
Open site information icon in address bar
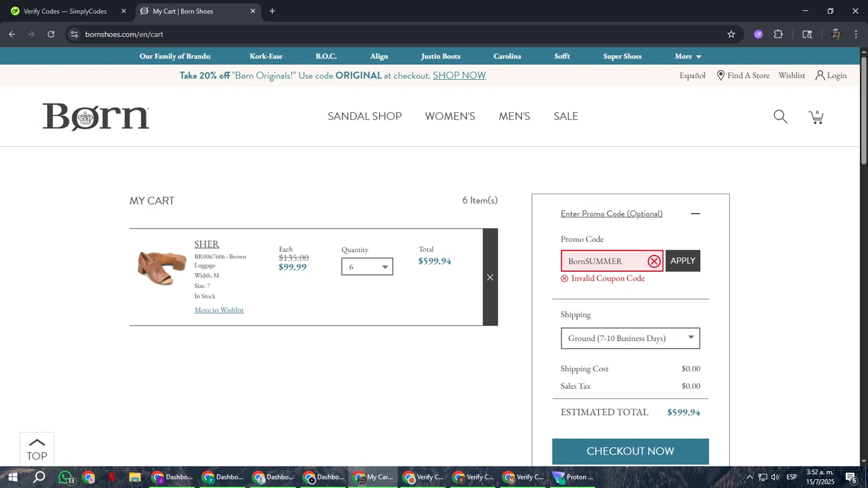74,34
